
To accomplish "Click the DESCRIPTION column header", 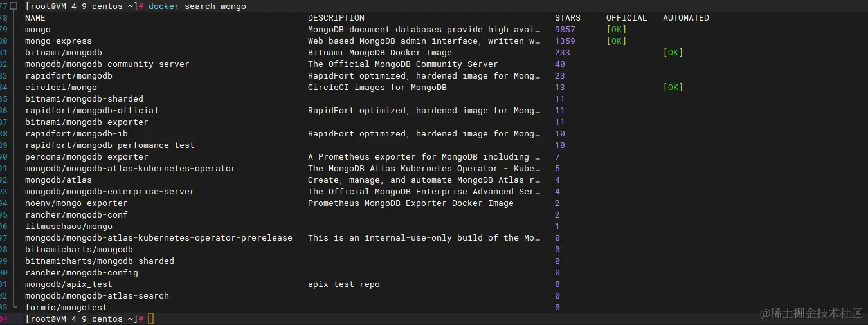I will coord(336,17).
